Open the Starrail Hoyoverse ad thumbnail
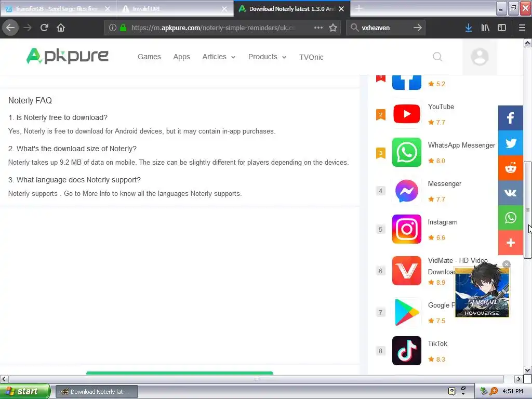Viewport: 532px width, 399px height. point(482,292)
